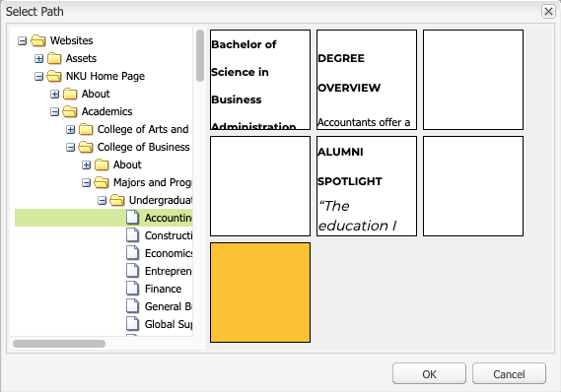Viewport: 561px width, 392px height.
Task: Click Majors and Programs folder icon
Action: (x=102, y=182)
